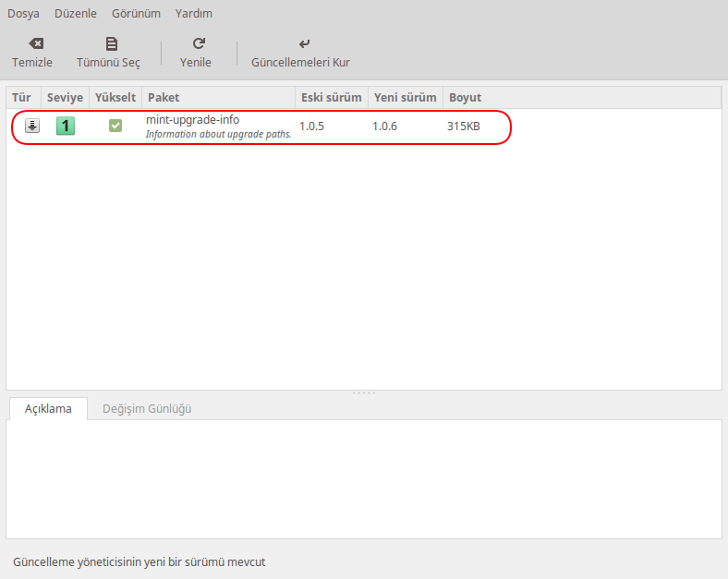Sort by the Paket column header

point(219,98)
